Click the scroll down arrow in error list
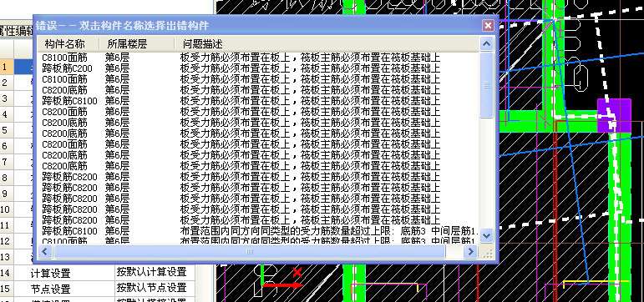 pos(486,235)
